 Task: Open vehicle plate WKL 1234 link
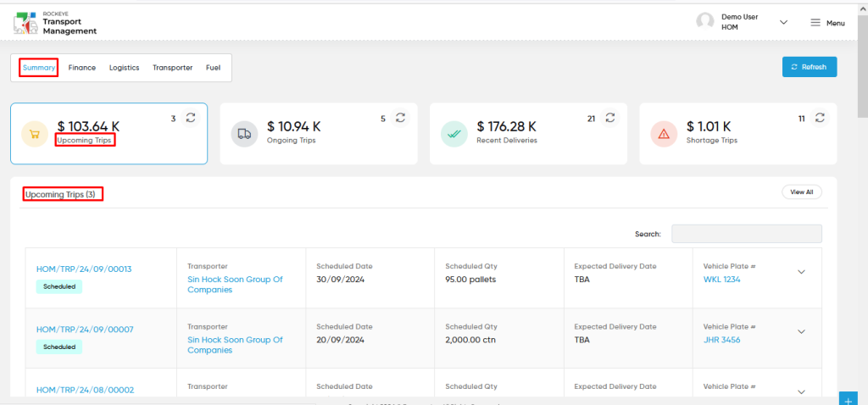722,280
